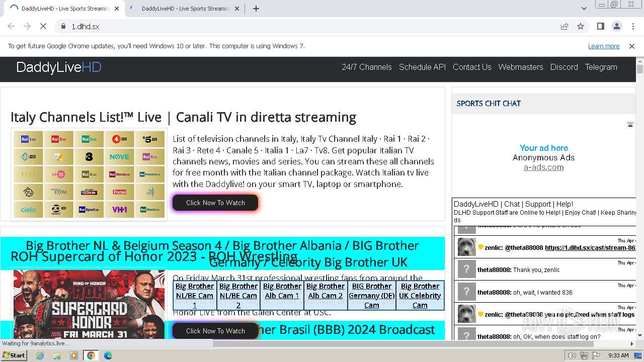644x362 pixels.
Task: Click the system clock showing 9:33 AM
Action: [618, 355]
